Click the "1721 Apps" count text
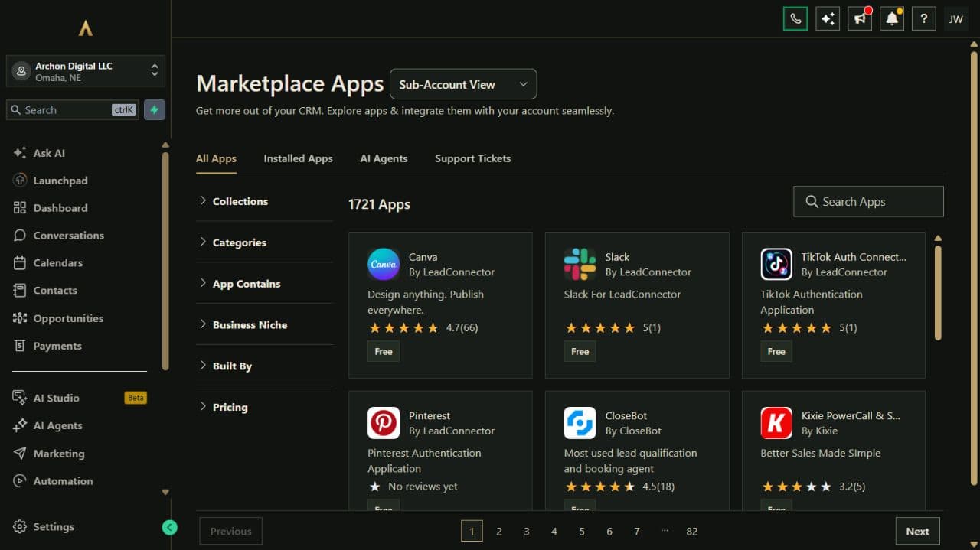The height and width of the screenshot is (550, 980). point(379,204)
